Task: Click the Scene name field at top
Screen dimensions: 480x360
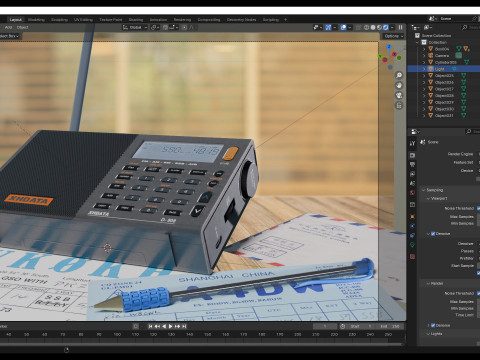Action: pos(454,19)
